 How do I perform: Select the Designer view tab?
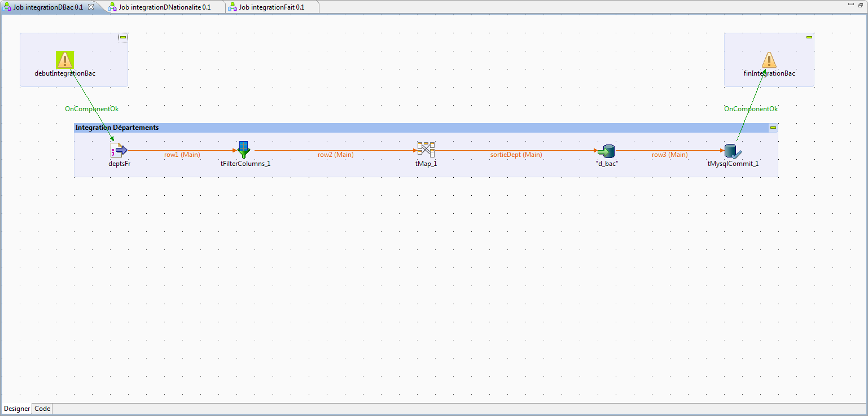[x=17, y=409]
